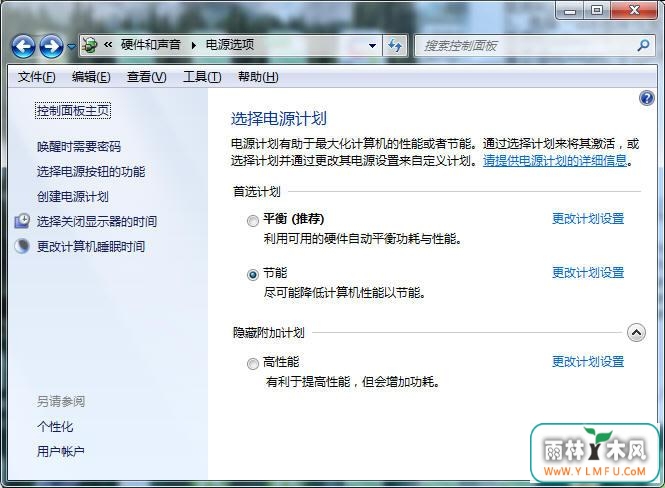Click the Back navigation arrow
This screenshot has height=488, width=665.
point(23,46)
